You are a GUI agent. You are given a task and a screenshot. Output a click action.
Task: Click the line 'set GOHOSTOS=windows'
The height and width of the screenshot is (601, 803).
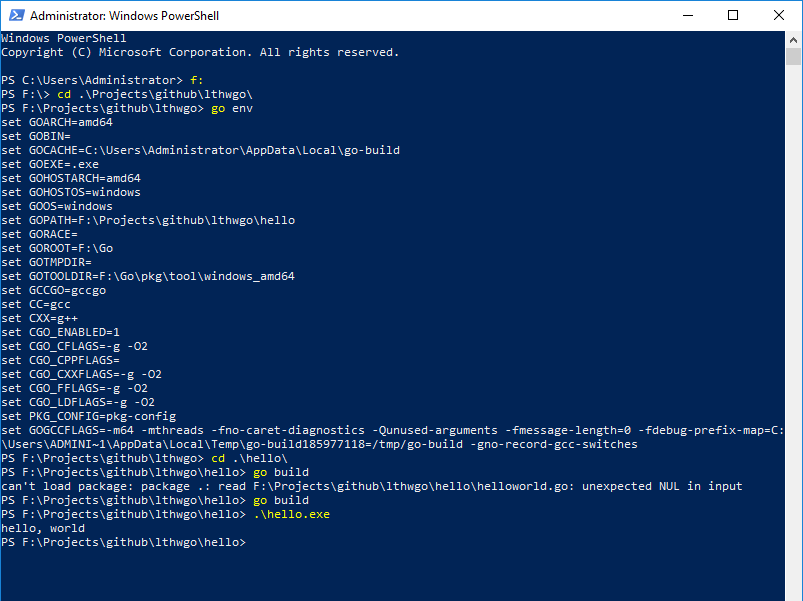71,192
